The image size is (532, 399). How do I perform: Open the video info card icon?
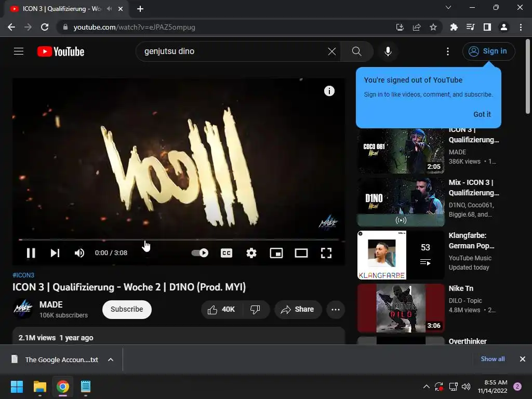click(329, 91)
